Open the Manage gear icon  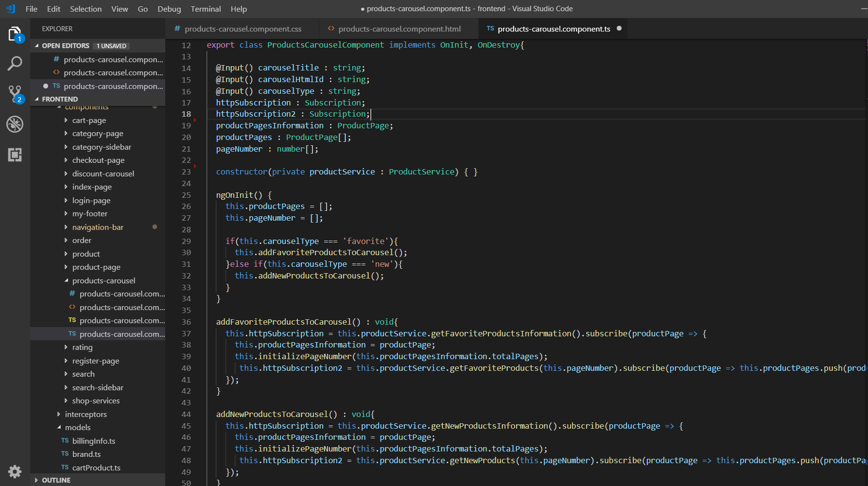pos(15,471)
